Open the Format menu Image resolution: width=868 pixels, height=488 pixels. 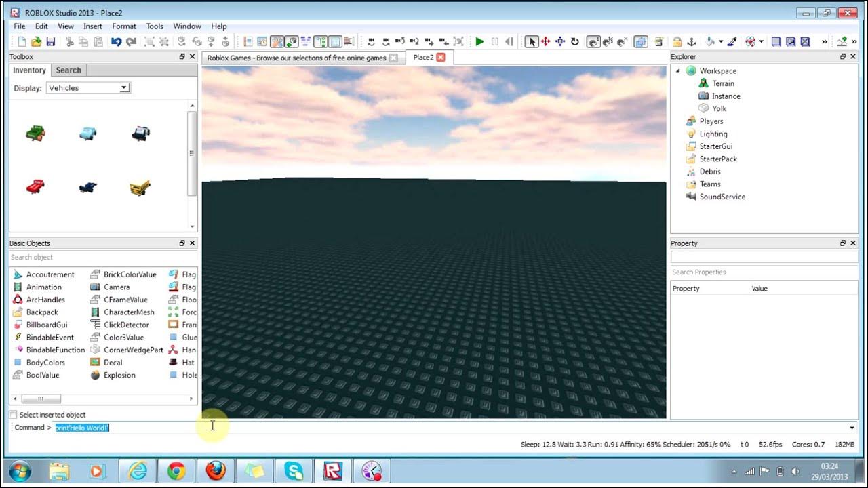(124, 26)
